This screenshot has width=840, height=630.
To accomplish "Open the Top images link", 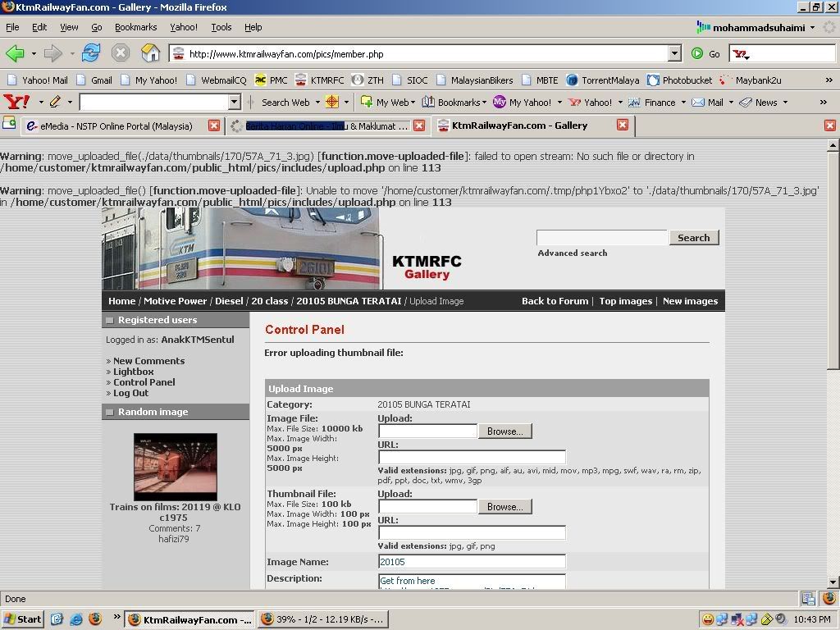I will tap(626, 301).
